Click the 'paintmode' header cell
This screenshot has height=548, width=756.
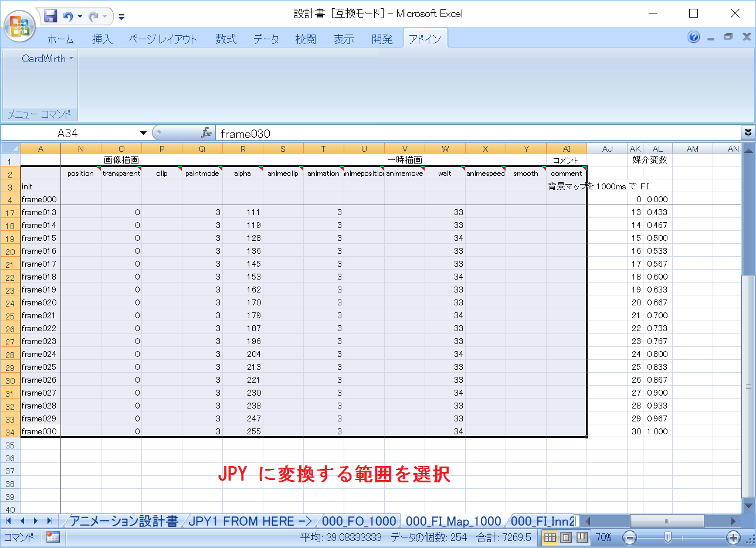click(x=202, y=173)
